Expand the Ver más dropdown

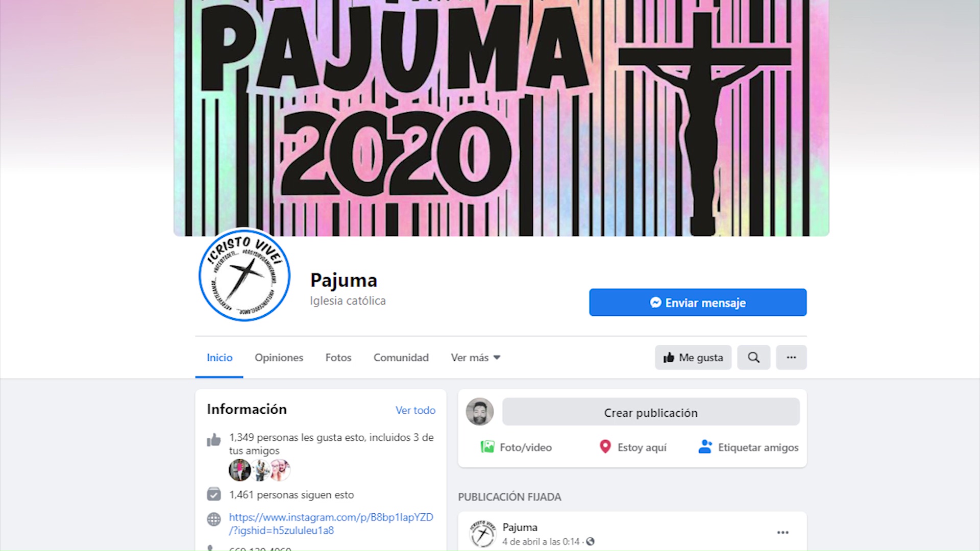[476, 358]
